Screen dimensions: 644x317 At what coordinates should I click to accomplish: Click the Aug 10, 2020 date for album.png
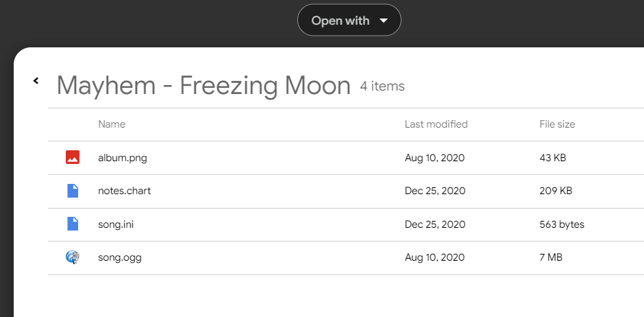(x=435, y=158)
